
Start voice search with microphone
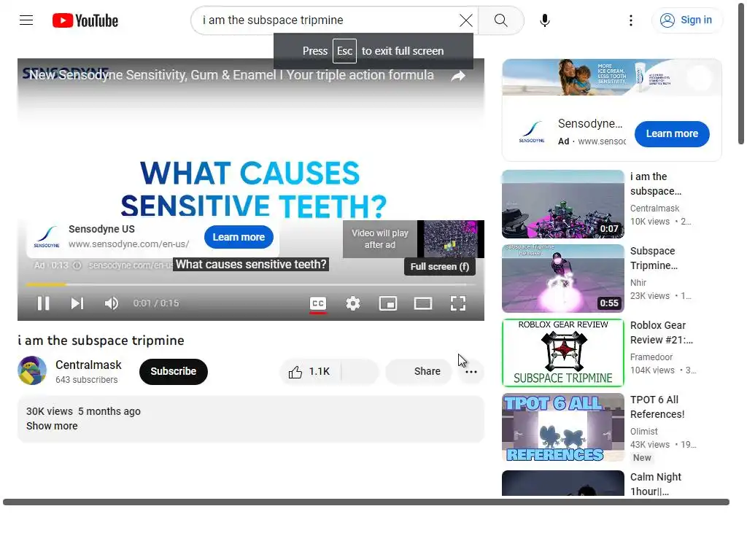point(544,20)
